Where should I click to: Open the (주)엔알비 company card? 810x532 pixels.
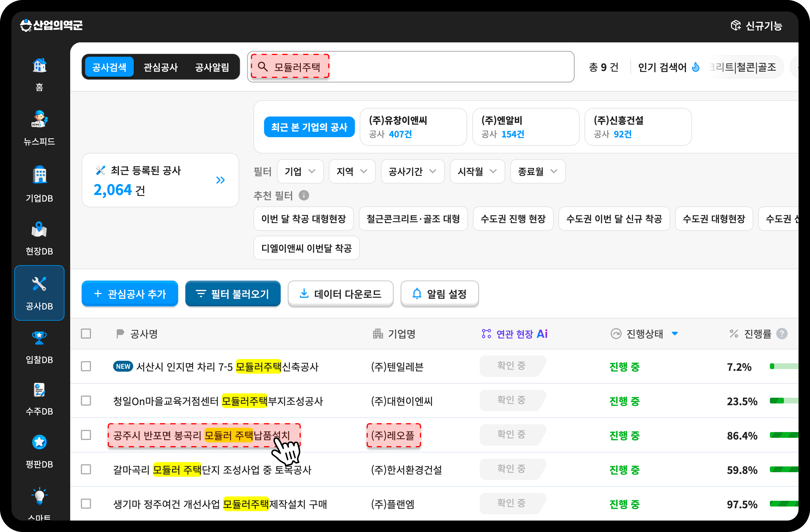point(526,127)
